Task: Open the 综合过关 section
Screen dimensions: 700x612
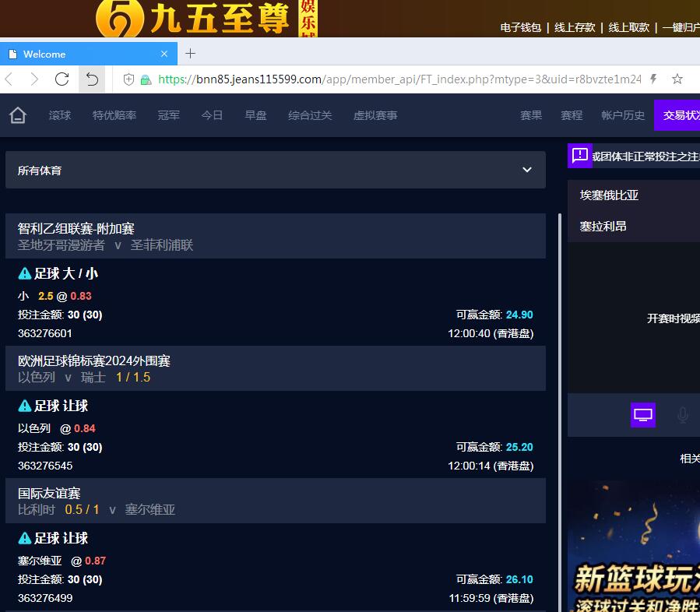Action: coord(310,115)
